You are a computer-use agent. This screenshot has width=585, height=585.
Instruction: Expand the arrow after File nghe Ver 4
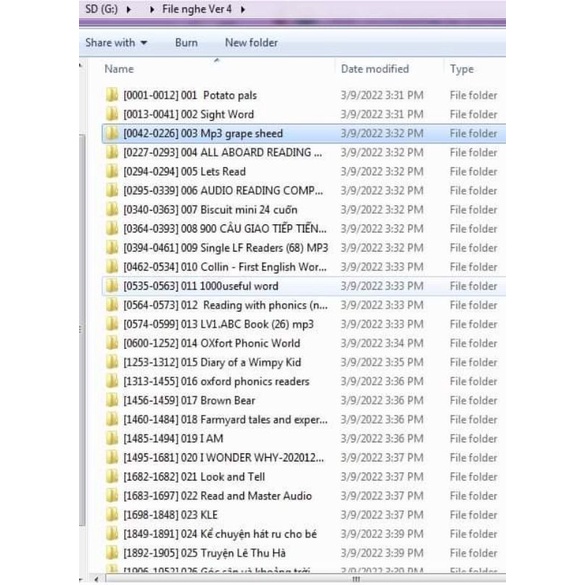pos(243,9)
